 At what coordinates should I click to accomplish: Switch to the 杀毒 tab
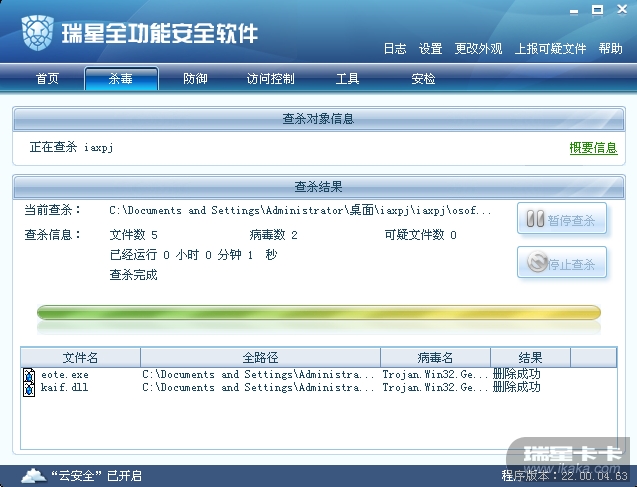point(121,78)
